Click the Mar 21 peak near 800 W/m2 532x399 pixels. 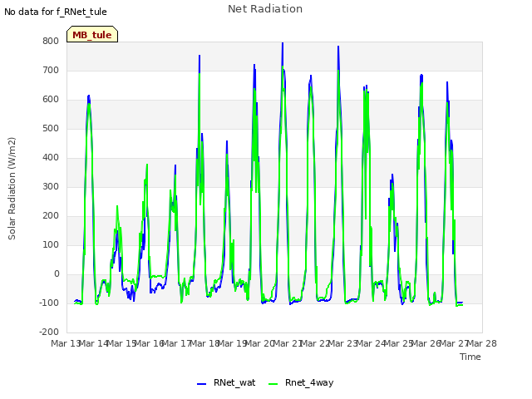tap(283, 43)
